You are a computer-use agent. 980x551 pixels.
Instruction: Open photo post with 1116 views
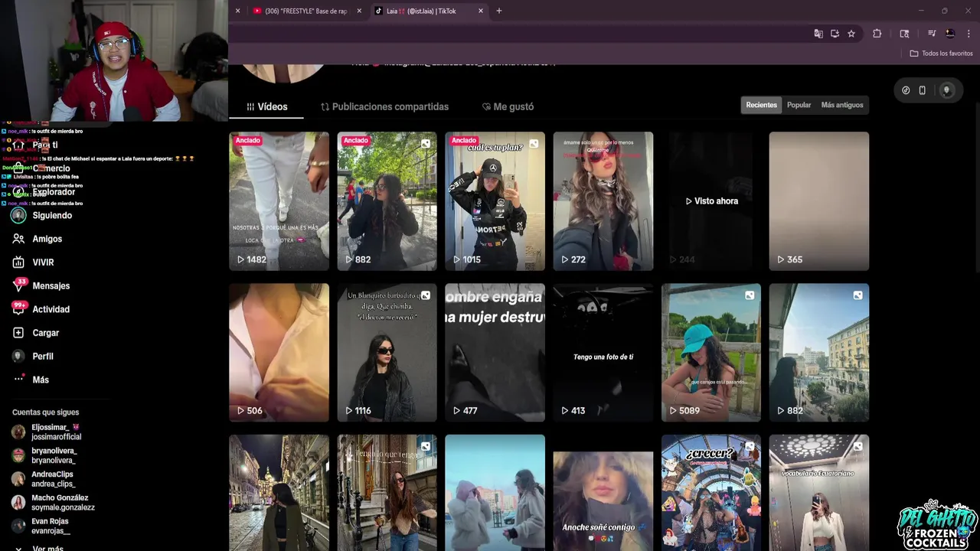(387, 353)
